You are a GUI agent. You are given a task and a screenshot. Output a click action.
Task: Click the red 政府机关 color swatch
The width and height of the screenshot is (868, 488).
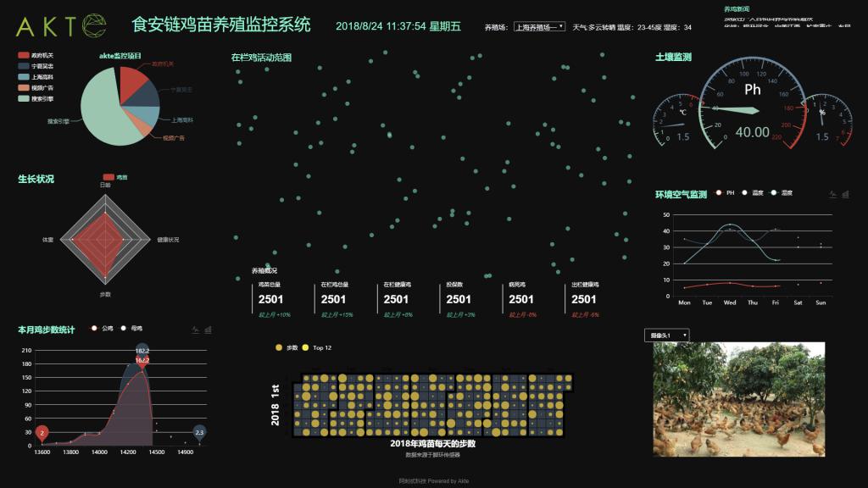(25, 54)
